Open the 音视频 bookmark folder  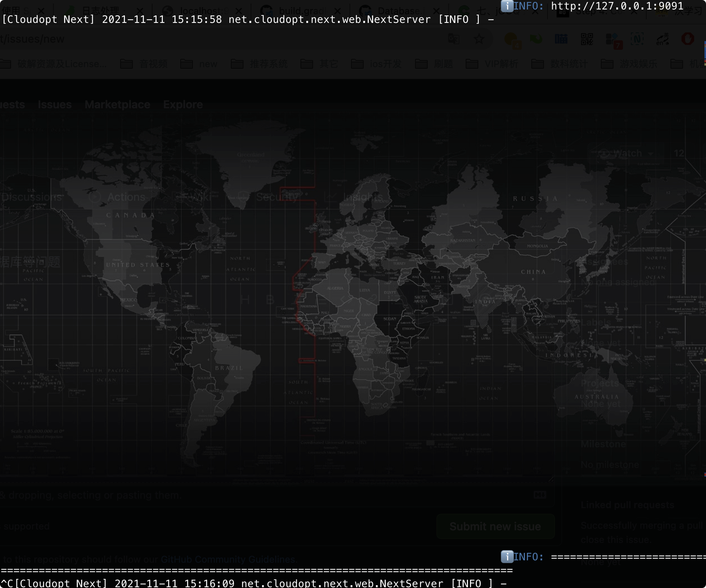tap(144, 64)
